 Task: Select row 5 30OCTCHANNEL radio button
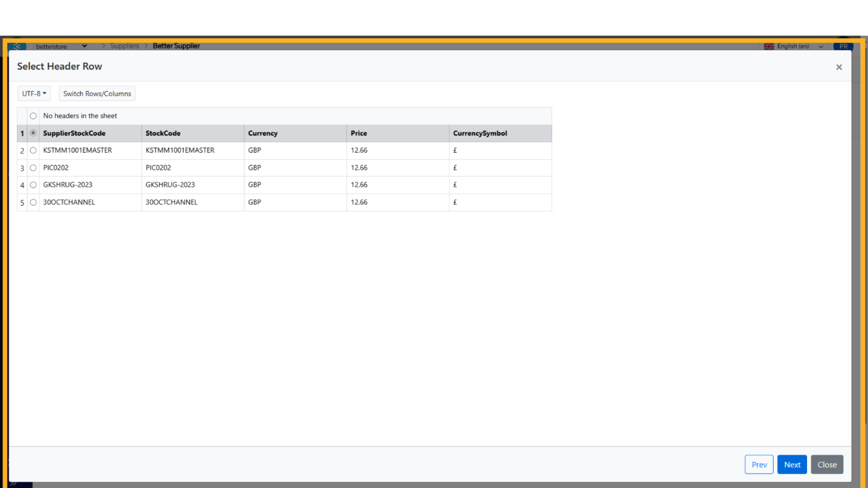coord(33,202)
